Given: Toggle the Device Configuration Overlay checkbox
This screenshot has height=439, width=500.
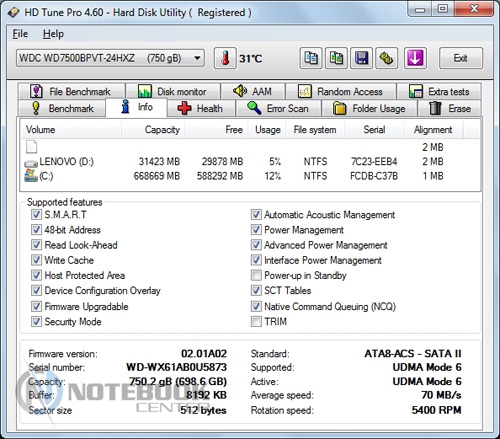Looking at the screenshot, I should point(36,290).
